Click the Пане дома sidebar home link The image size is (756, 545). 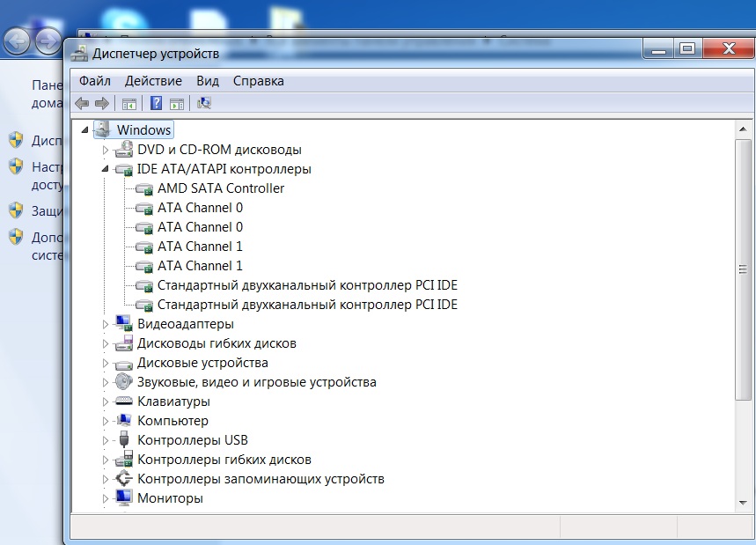(48, 93)
